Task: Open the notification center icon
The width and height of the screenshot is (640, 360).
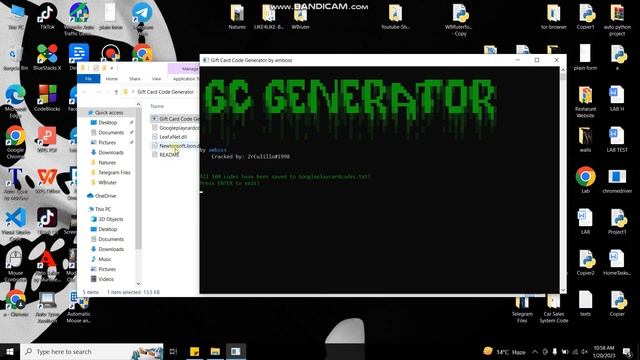Action: [627, 351]
